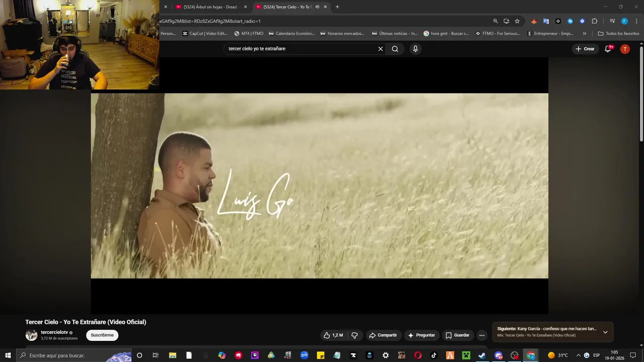Click the video player to pause

coord(319,186)
